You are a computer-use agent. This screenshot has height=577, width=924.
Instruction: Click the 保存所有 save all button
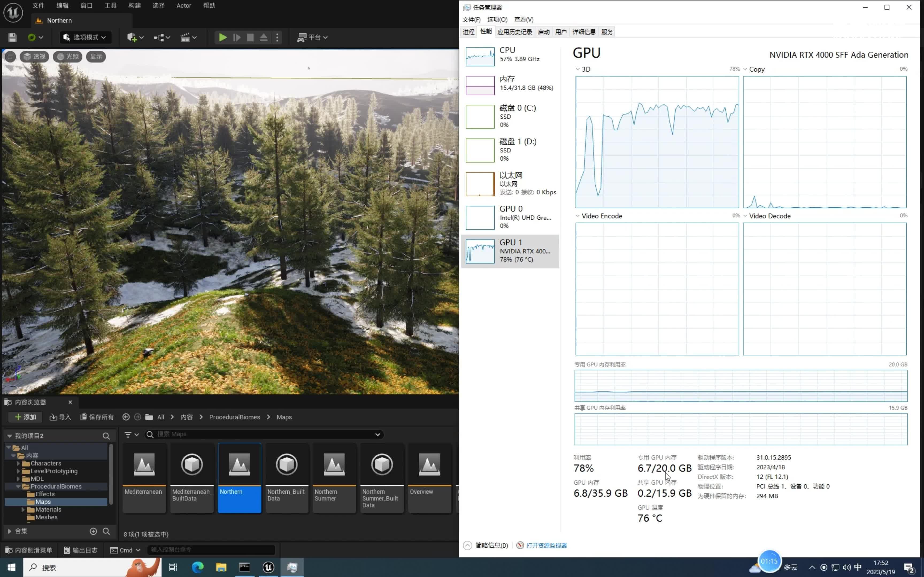[x=97, y=417]
